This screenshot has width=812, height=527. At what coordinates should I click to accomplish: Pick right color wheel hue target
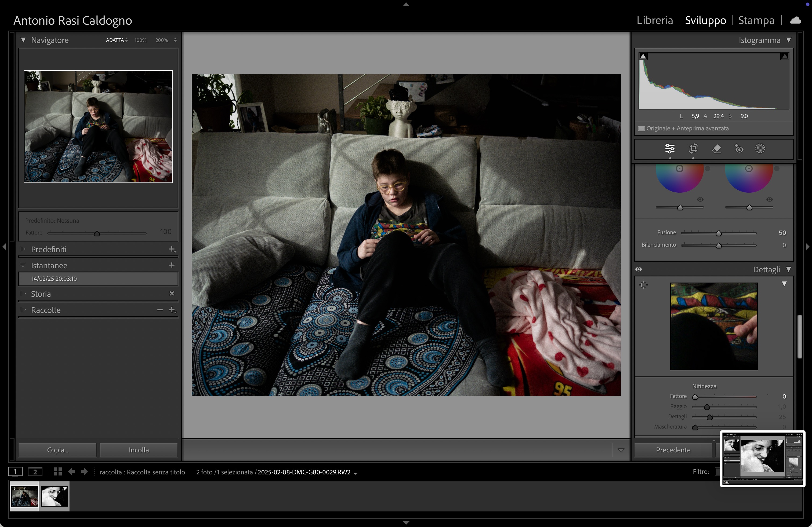click(749, 169)
